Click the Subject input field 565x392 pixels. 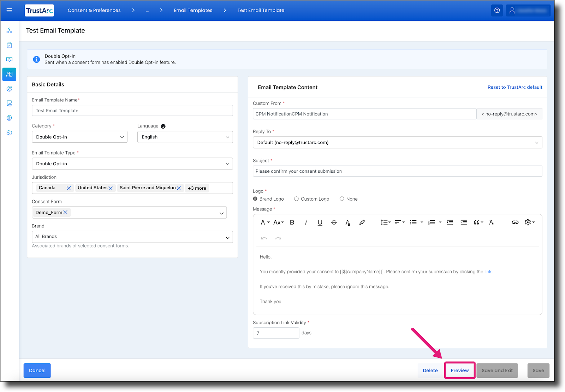pyautogui.click(x=398, y=171)
